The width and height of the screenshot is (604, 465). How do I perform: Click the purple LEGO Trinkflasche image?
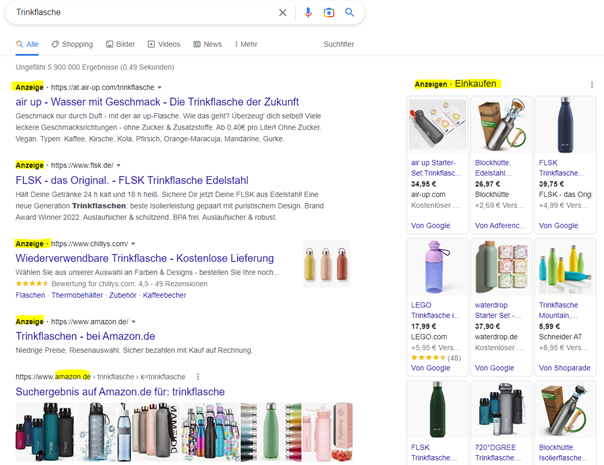(438, 267)
